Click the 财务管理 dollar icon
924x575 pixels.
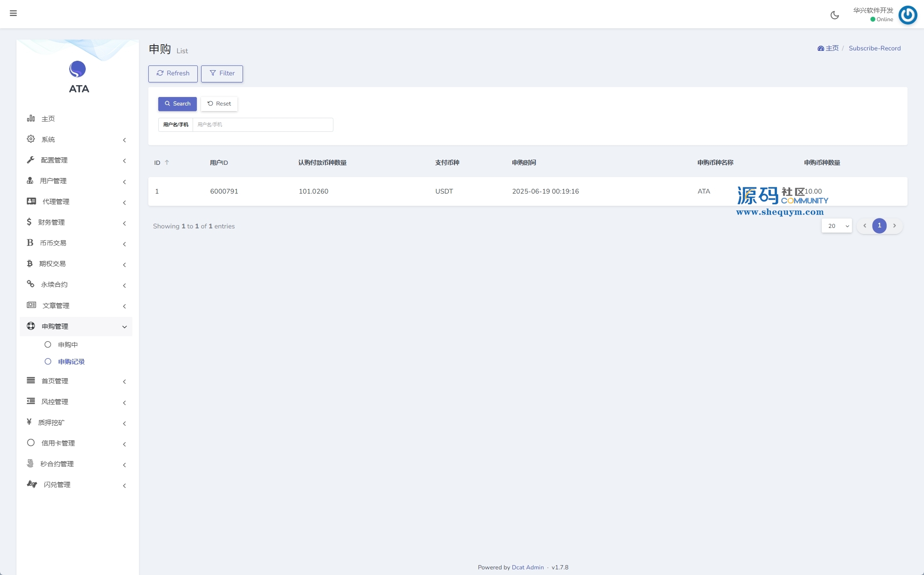point(29,222)
